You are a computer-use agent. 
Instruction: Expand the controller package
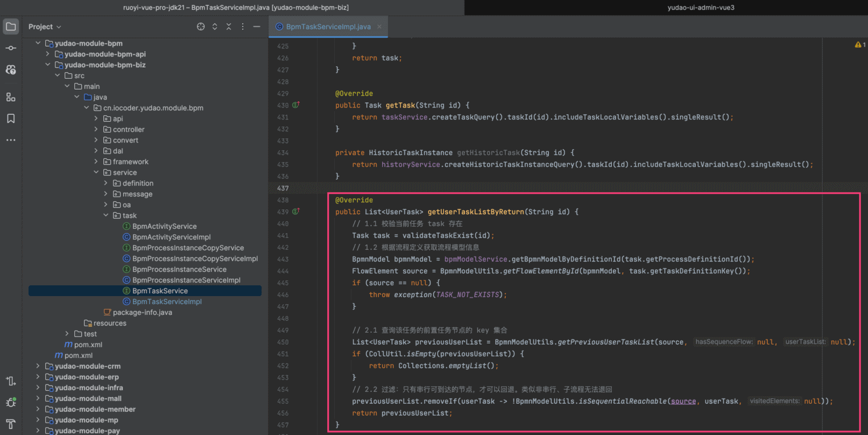coord(96,129)
